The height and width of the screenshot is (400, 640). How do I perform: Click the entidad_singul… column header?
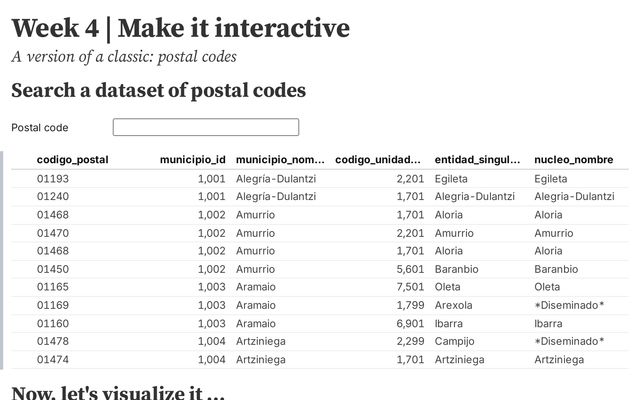pyautogui.click(x=478, y=160)
